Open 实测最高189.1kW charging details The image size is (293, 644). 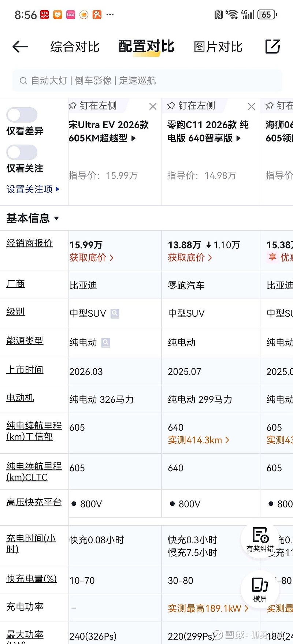(x=208, y=608)
